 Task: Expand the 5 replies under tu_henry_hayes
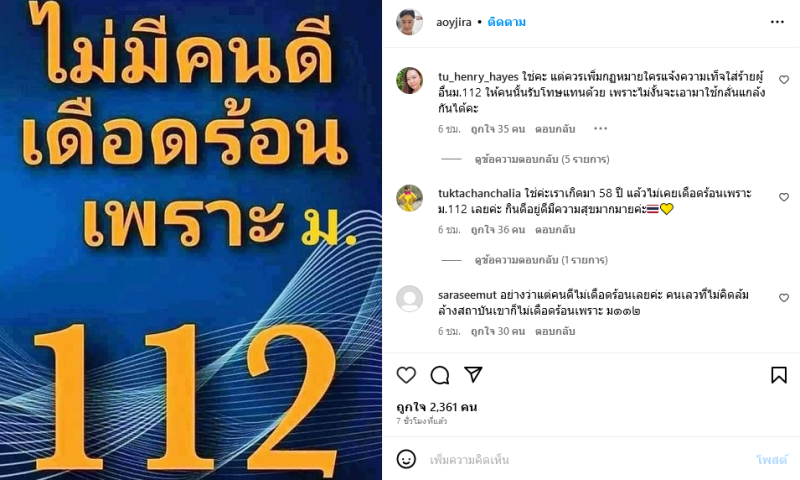pos(542,159)
